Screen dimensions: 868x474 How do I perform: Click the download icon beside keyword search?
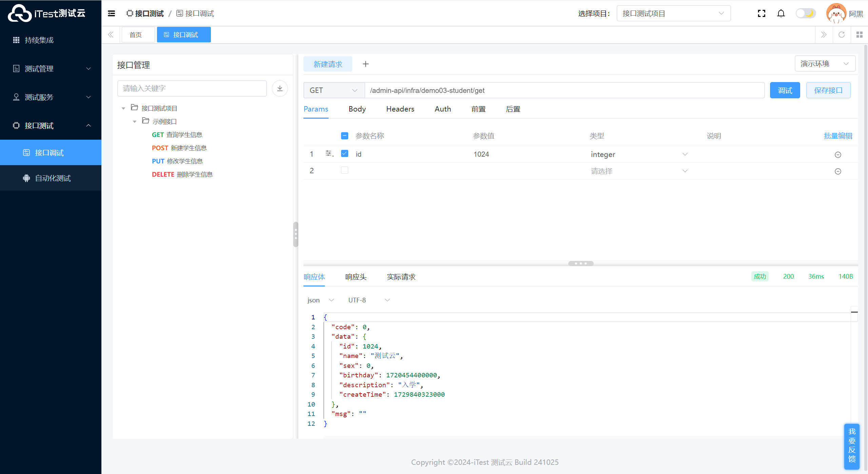(x=280, y=88)
